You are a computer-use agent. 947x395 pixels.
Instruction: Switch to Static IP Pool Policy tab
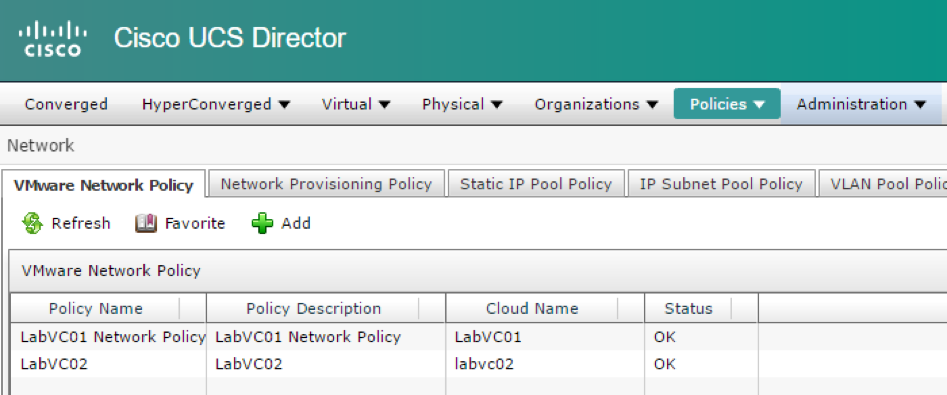coord(536,184)
